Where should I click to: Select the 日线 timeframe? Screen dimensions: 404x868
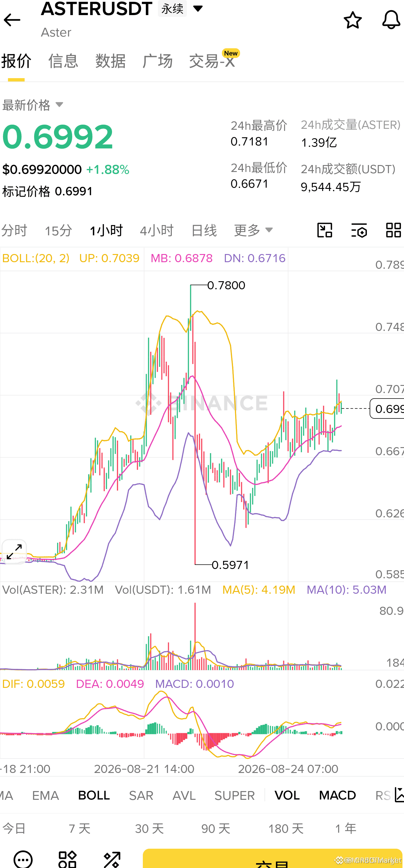(x=204, y=231)
